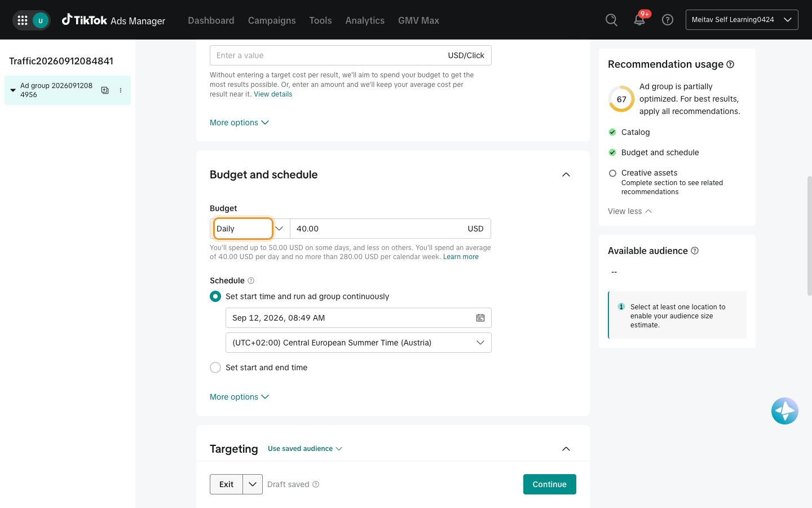Open the search icon in header

[x=611, y=20]
